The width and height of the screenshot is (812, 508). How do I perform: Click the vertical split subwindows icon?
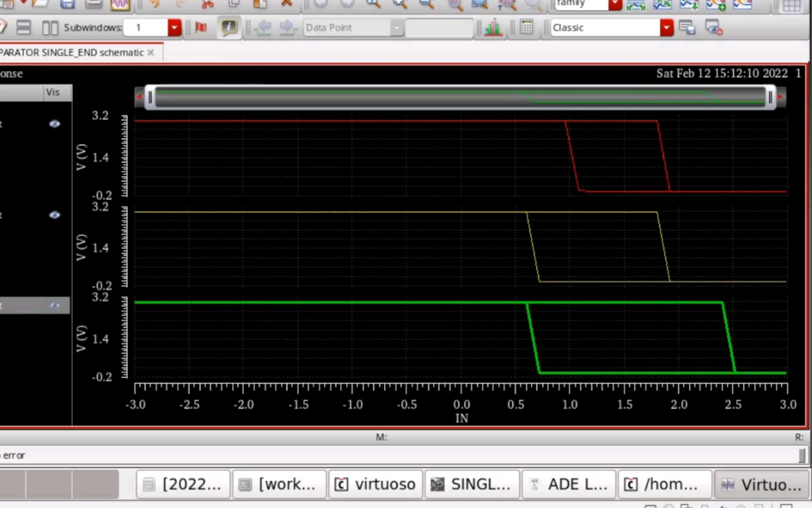[x=50, y=28]
